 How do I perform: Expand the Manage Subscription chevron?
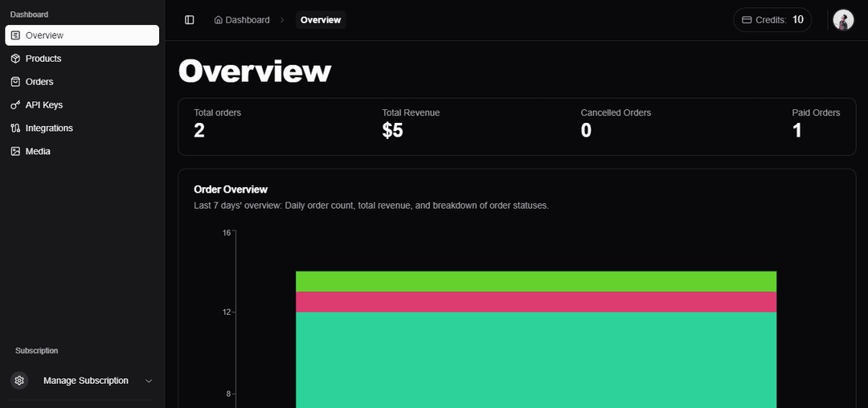pyautogui.click(x=149, y=381)
